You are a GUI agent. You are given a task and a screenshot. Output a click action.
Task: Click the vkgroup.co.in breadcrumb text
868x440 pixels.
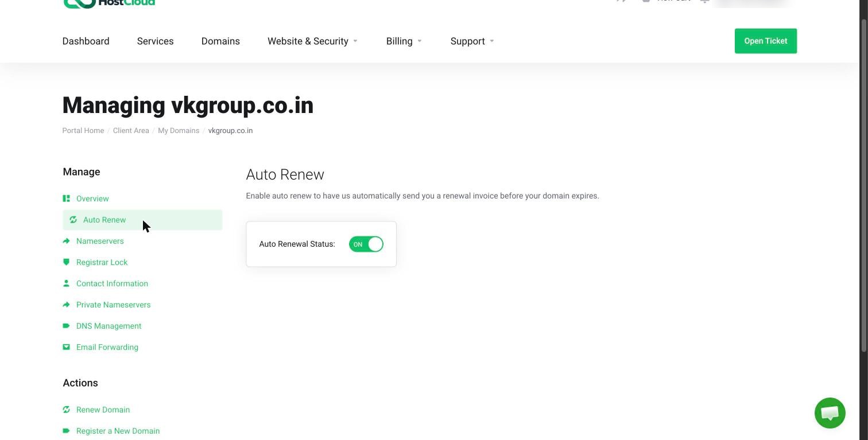click(230, 131)
